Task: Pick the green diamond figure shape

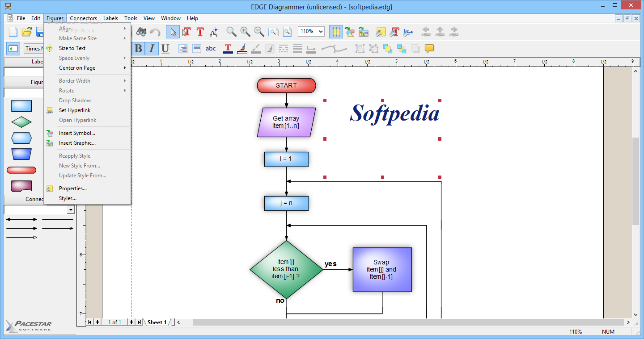Action: point(21,121)
